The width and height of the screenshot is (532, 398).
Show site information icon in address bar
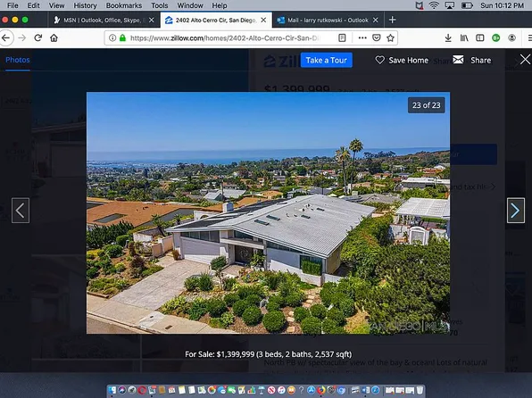click(x=112, y=38)
